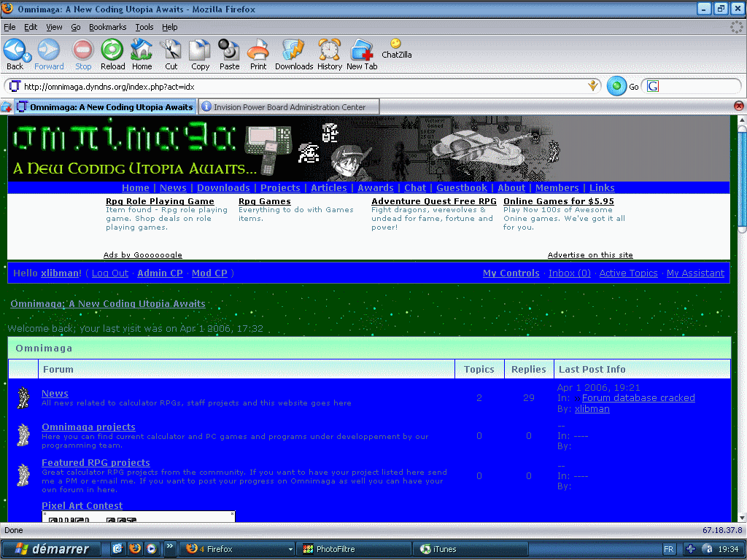Open the Members navigation link
Image resolution: width=747 pixels, height=560 pixels.
[x=557, y=187]
